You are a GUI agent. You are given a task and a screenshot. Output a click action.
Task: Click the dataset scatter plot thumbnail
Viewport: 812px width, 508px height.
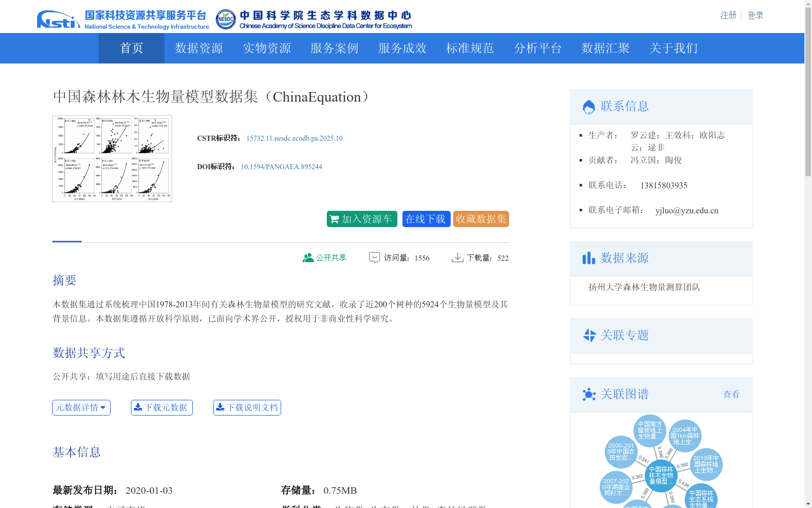tap(112, 158)
